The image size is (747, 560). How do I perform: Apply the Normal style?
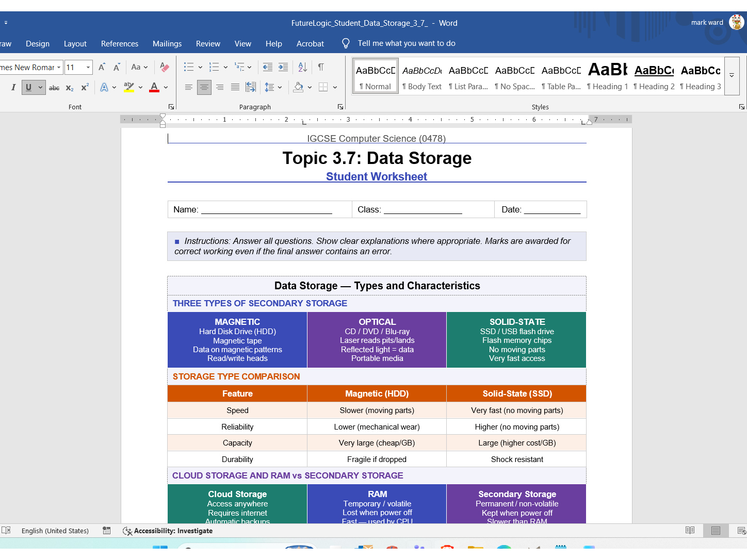coord(376,76)
